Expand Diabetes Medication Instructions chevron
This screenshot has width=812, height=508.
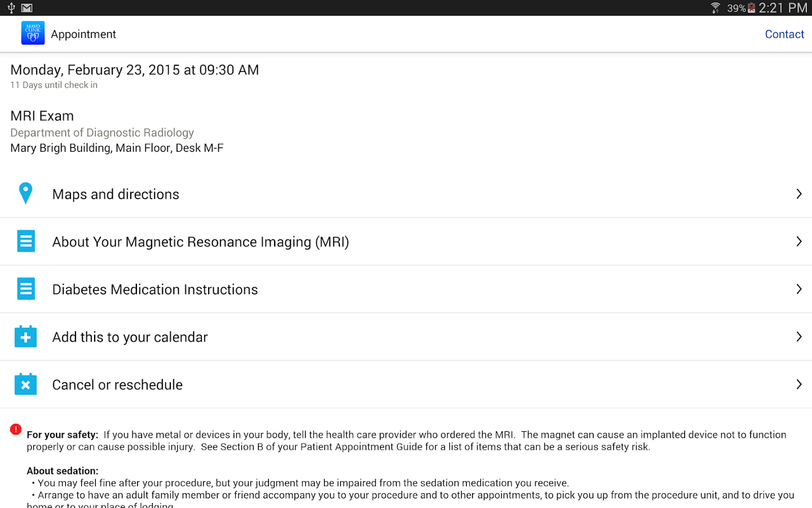click(798, 289)
